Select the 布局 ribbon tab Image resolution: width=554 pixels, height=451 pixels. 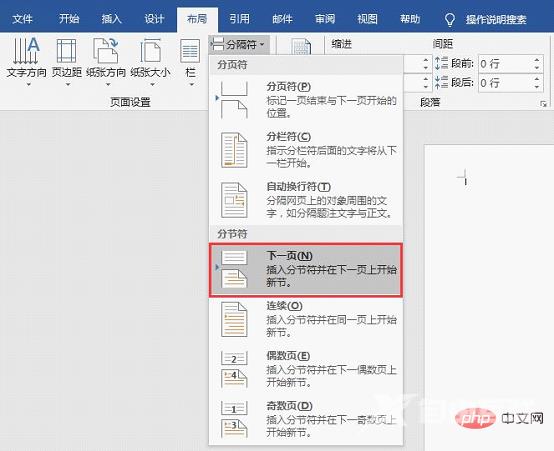197,19
